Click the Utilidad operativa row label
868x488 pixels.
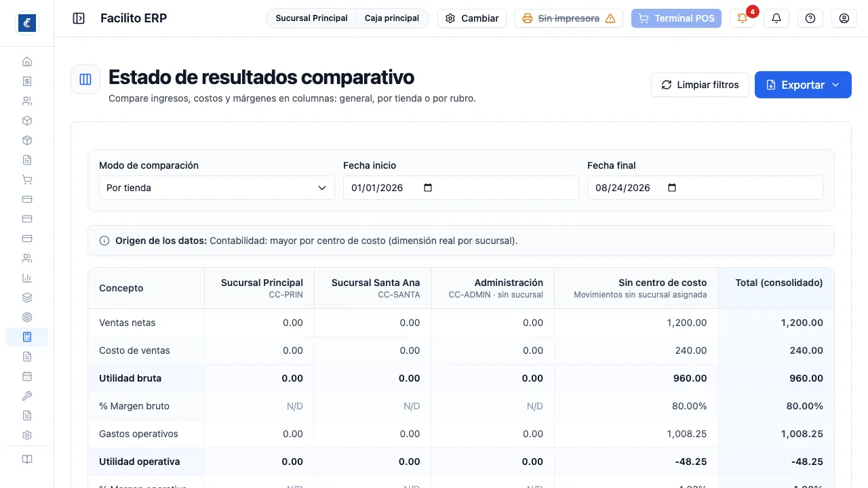(140, 462)
